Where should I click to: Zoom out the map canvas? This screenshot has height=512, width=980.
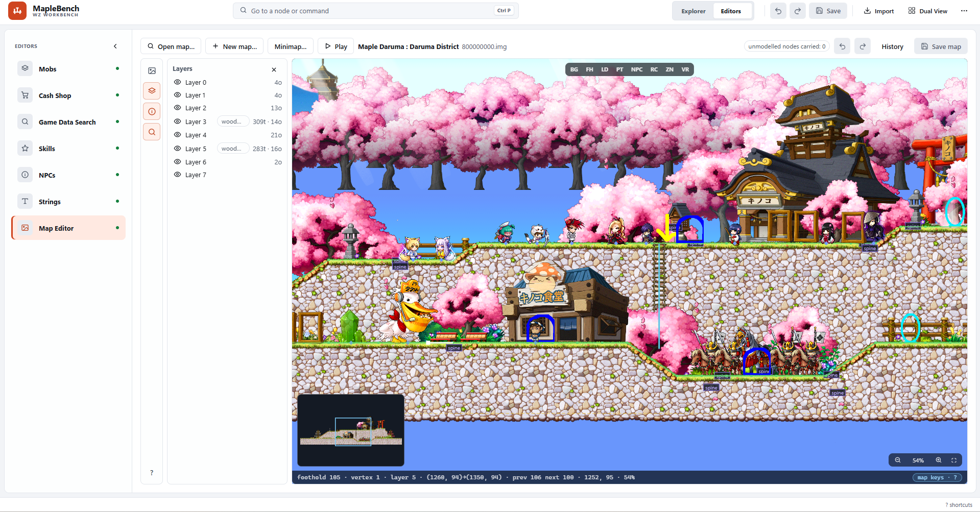click(x=898, y=460)
